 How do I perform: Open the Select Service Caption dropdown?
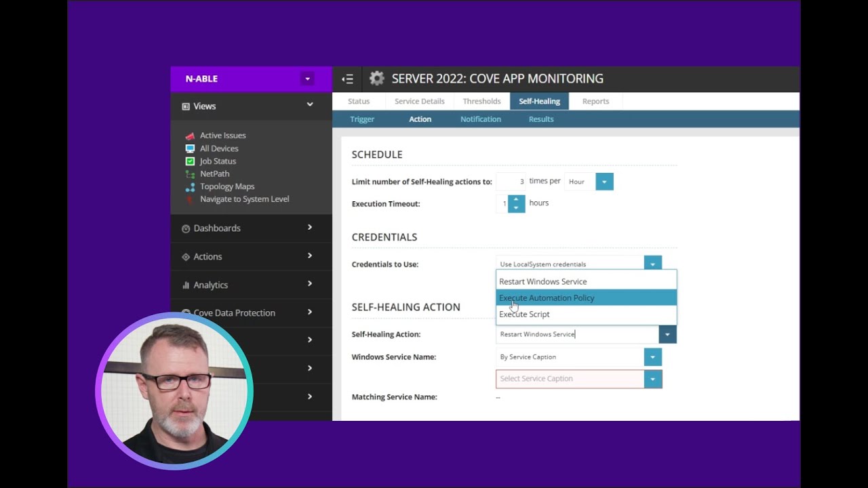point(652,379)
